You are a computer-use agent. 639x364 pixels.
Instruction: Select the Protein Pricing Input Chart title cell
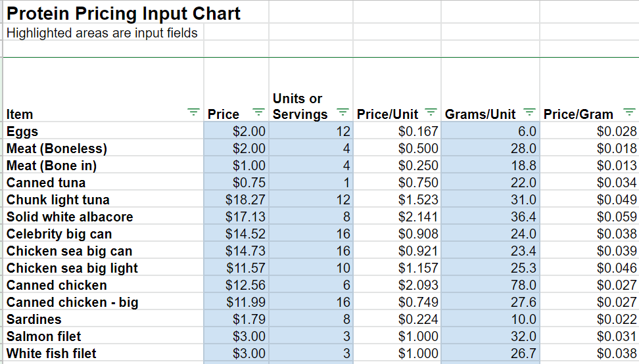coord(124,13)
